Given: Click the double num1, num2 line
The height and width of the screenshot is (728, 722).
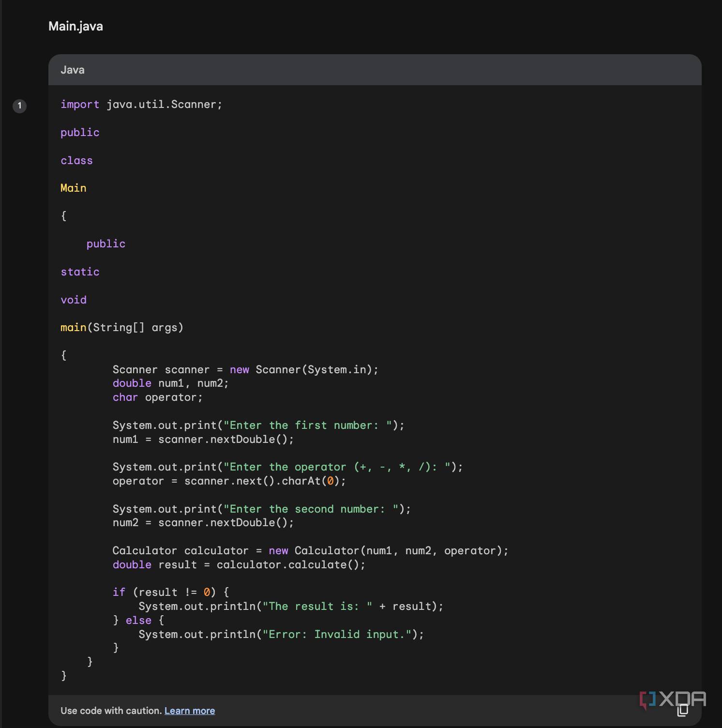Looking at the screenshot, I should 170,383.
